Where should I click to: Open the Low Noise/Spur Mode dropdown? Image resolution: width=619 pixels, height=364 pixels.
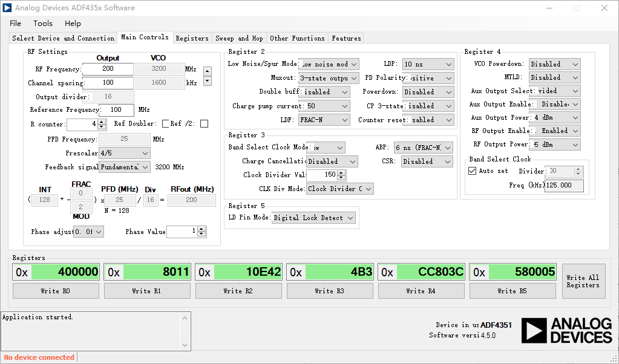(x=329, y=64)
